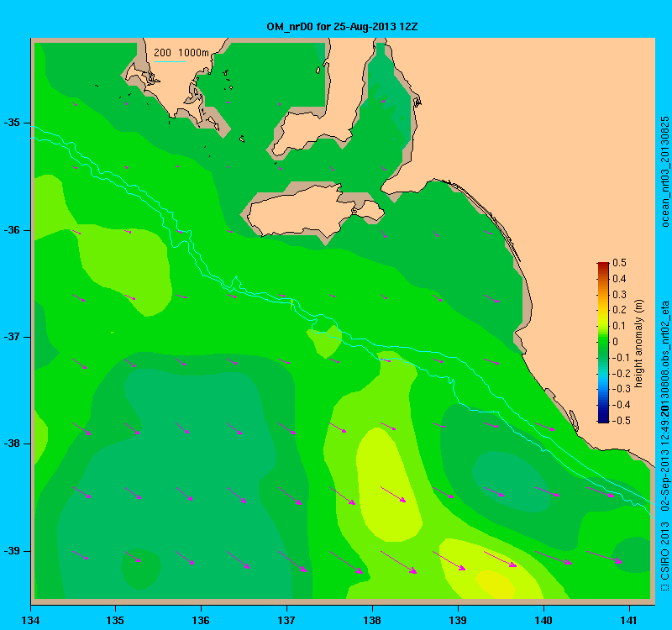Screen dimensions: 672x630
Task: Click the -0.5 colorbar tick label
Action: coord(621,421)
